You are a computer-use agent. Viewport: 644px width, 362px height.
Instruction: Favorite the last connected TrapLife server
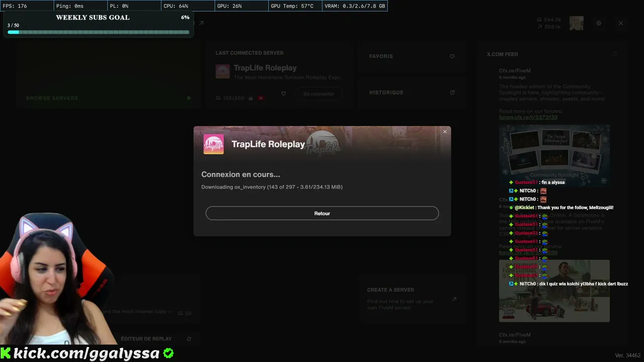pyautogui.click(x=284, y=94)
